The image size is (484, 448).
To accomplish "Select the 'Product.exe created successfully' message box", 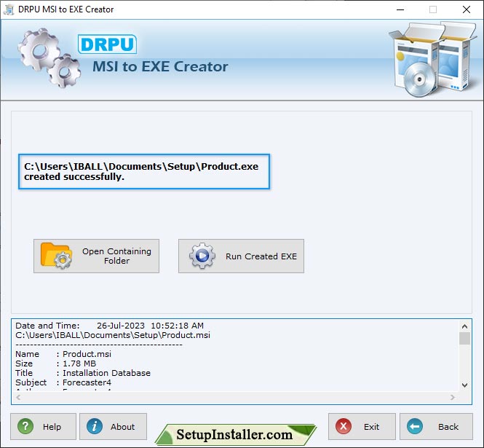I will pos(144,171).
